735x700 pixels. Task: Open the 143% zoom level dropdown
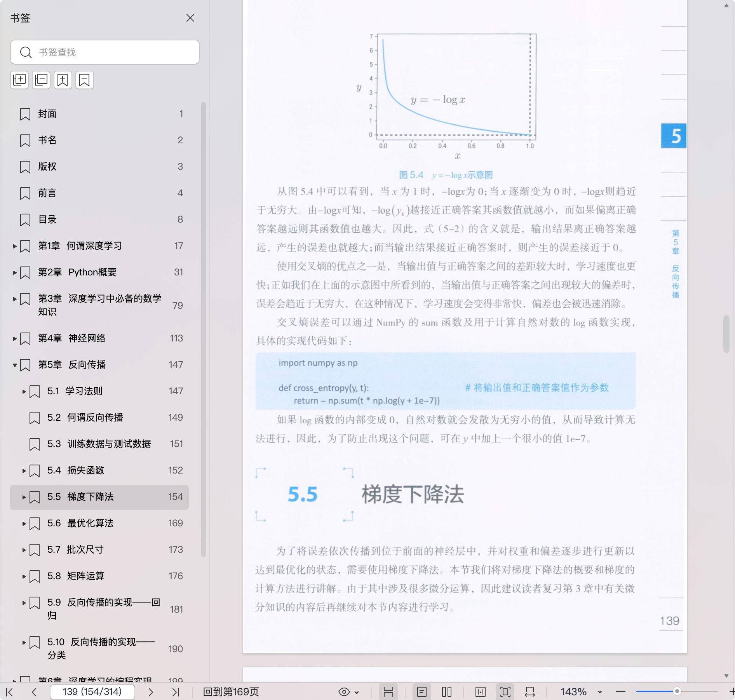599,692
